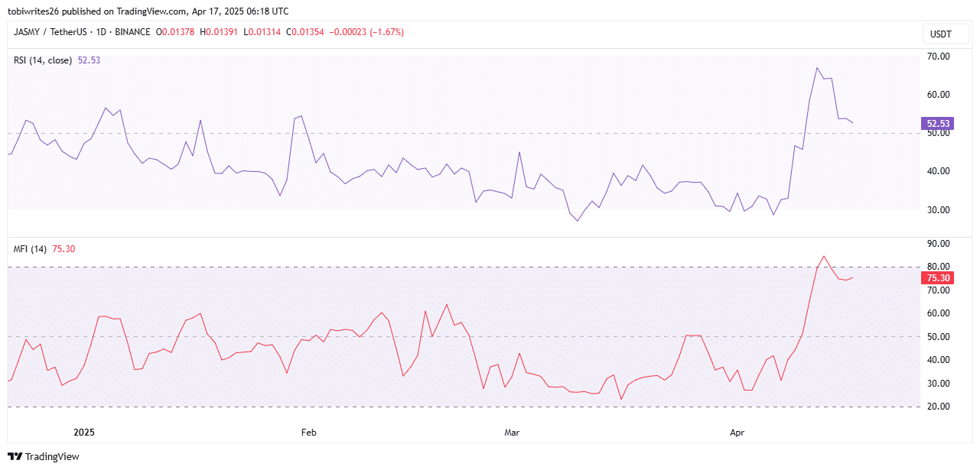Screen dimensions: 980x470
Task: Click the −1.67% change value in header
Action: click(386, 32)
